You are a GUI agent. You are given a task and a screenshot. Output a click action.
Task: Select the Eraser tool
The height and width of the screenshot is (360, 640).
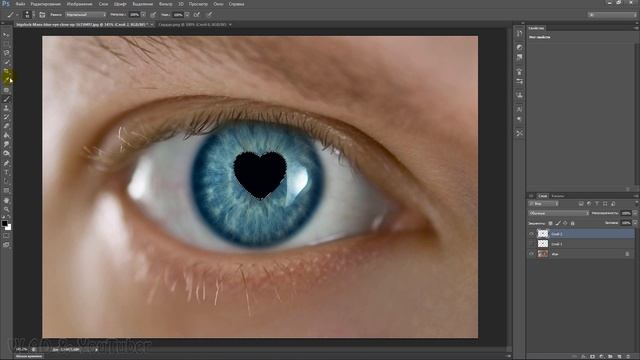coord(6,126)
